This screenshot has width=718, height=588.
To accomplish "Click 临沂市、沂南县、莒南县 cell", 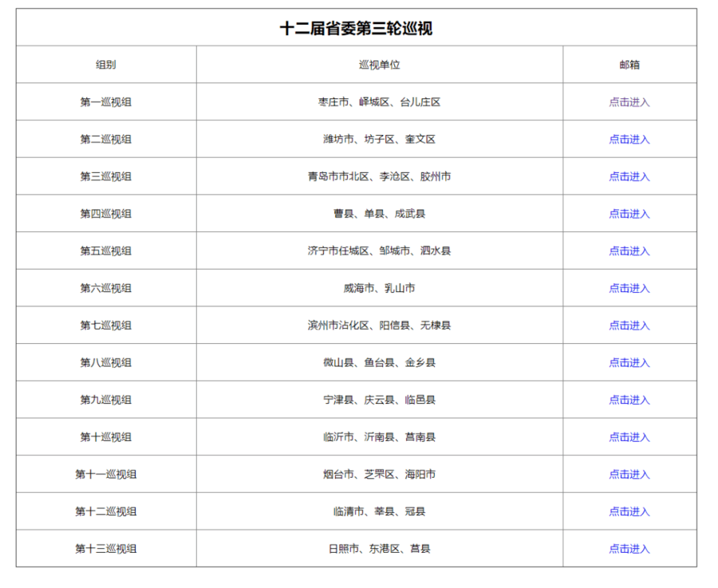I will point(380,437).
